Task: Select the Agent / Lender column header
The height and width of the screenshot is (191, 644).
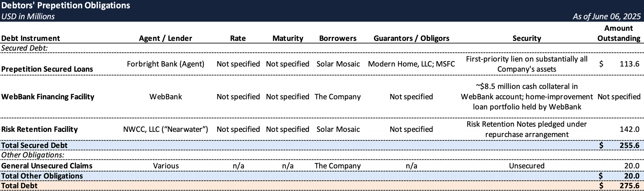Action: tap(166, 38)
